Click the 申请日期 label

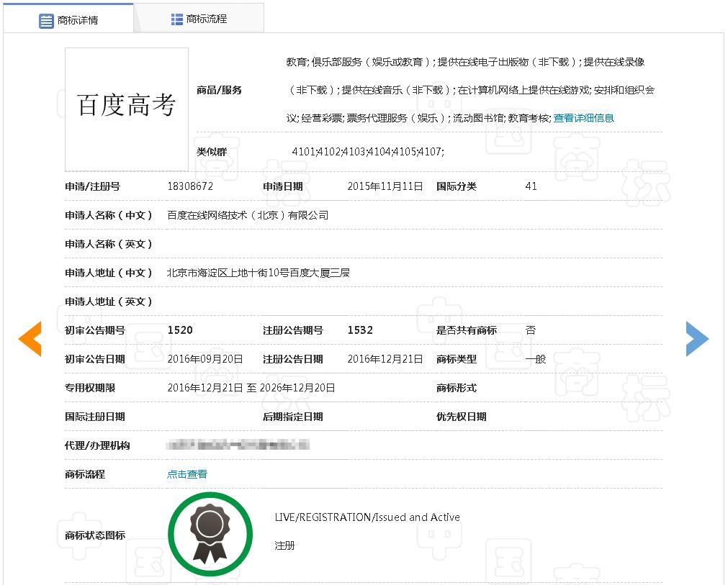[x=283, y=186]
